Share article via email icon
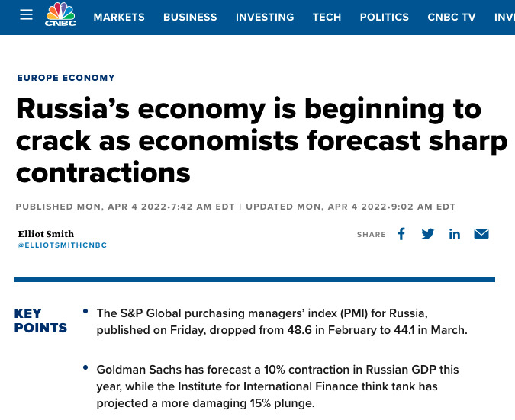 481,234
